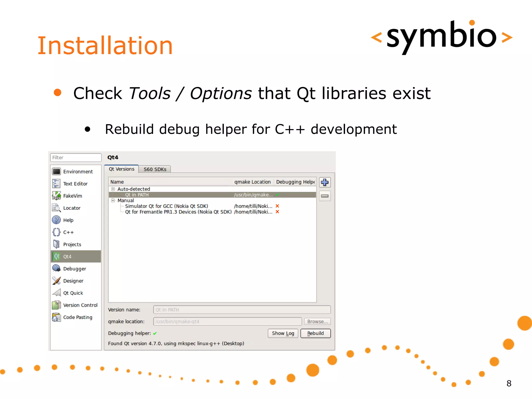
Task: Open the Code Pasting icon
Action: pos(56,317)
